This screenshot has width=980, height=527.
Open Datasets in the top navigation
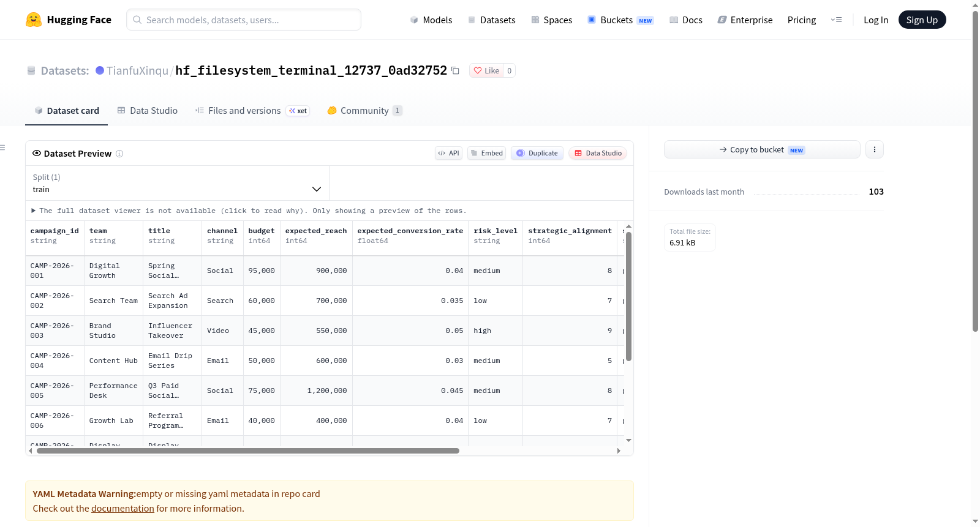point(491,20)
